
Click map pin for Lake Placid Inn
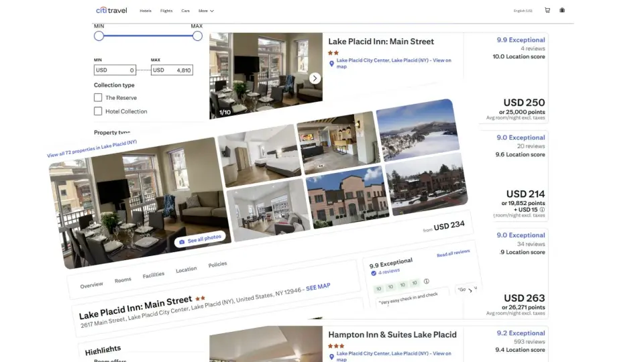[331, 64]
